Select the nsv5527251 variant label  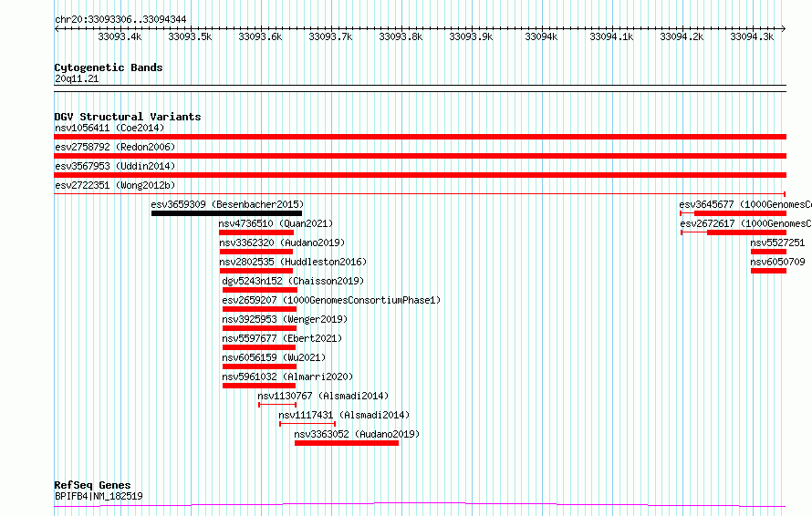click(x=778, y=243)
